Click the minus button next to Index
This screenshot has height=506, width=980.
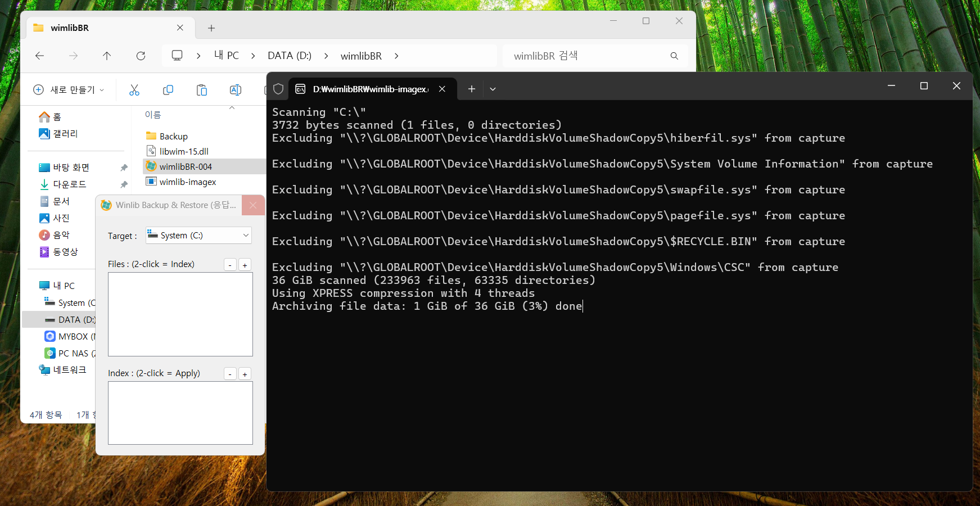230,374
